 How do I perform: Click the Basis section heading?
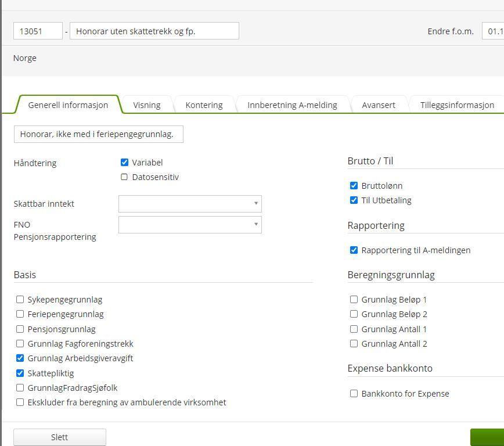pos(25,275)
